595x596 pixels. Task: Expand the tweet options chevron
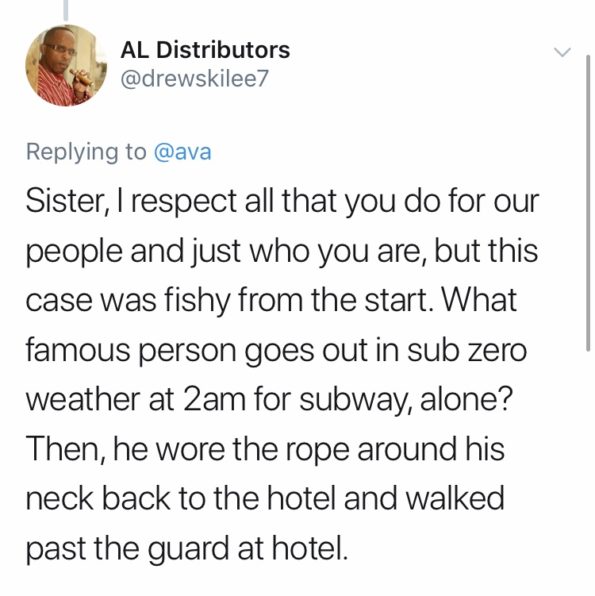point(562,52)
